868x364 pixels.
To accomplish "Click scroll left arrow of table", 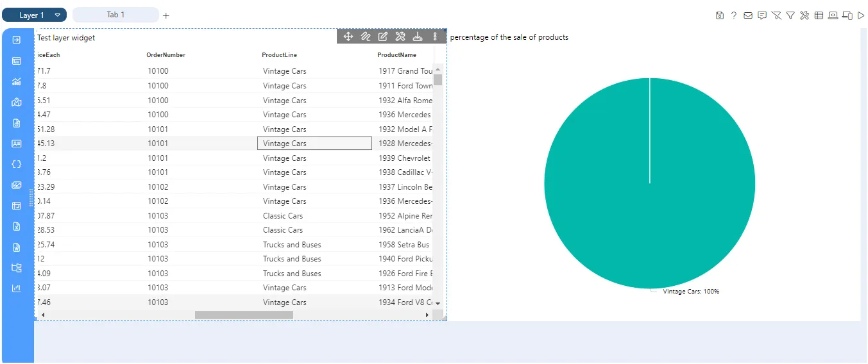I will click(43, 315).
